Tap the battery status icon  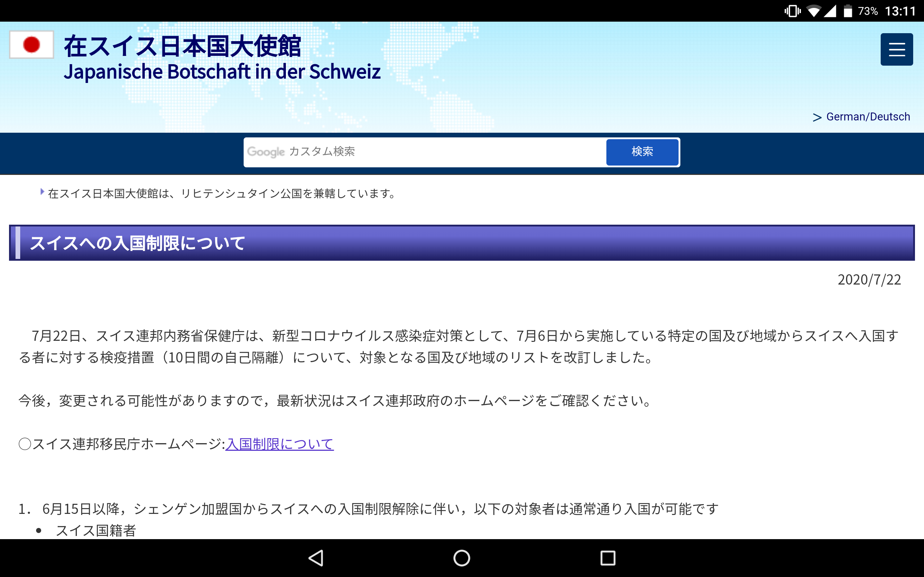tap(847, 11)
